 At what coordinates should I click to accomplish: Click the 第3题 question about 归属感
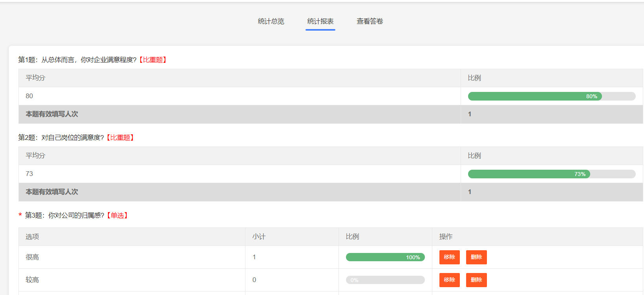pyautogui.click(x=64, y=215)
